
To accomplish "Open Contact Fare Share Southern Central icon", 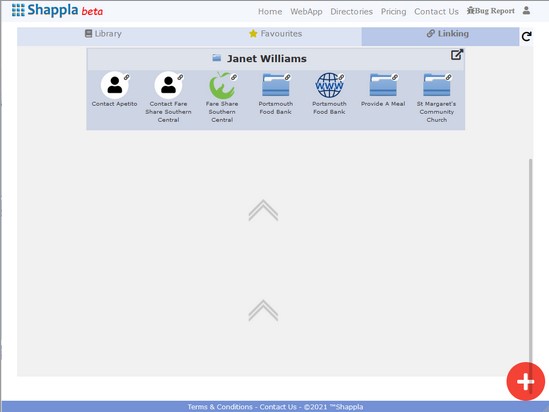I will coord(168,85).
